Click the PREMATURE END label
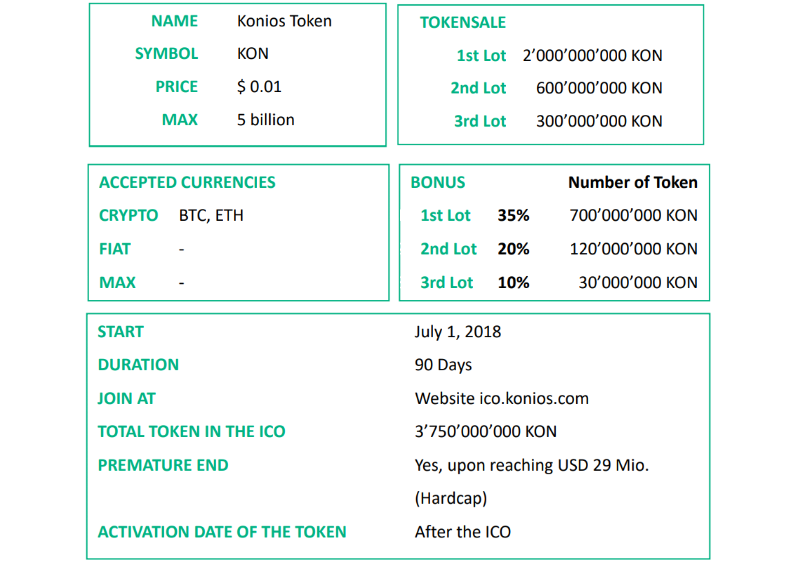Viewport: 800px width, 563px height. coord(163,465)
